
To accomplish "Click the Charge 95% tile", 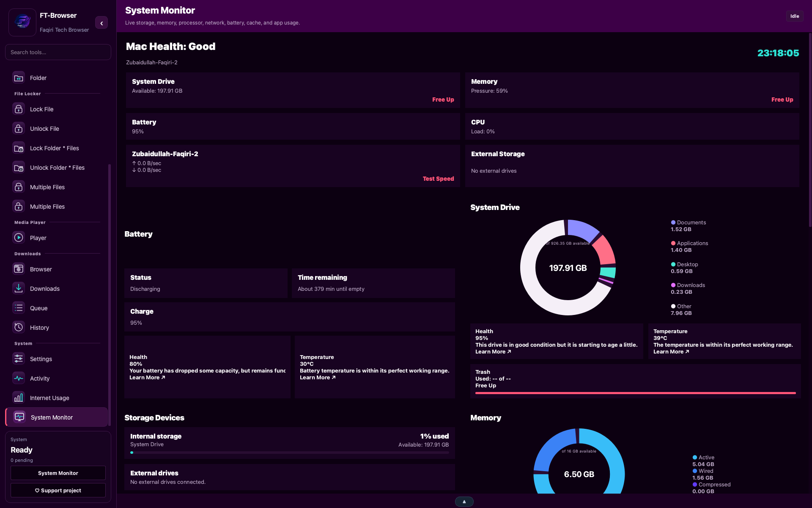I will 290,317.
